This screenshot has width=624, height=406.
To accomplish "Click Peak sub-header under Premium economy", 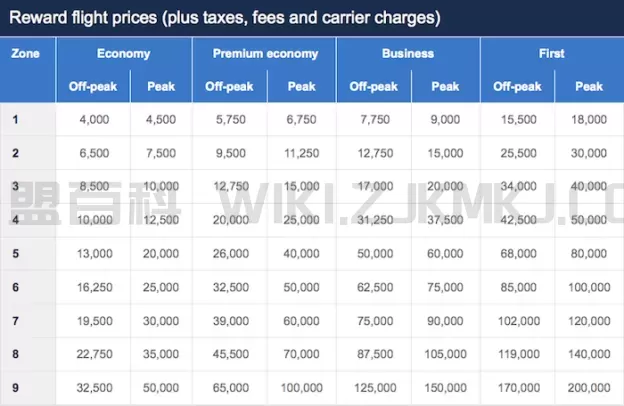I will 301,86.
